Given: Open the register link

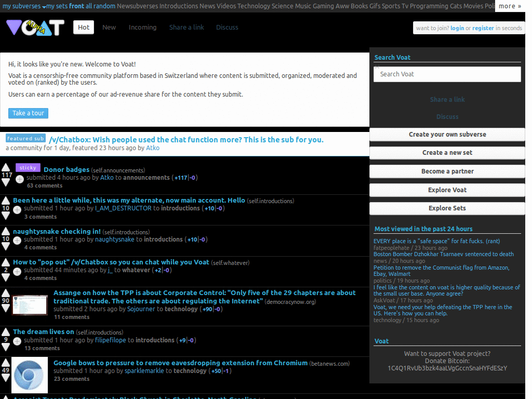Looking at the screenshot, I should click(483, 28).
